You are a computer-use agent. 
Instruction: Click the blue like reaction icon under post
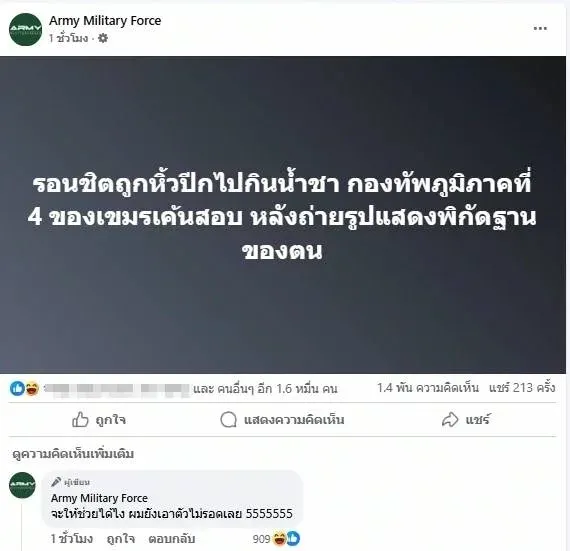click(x=17, y=389)
